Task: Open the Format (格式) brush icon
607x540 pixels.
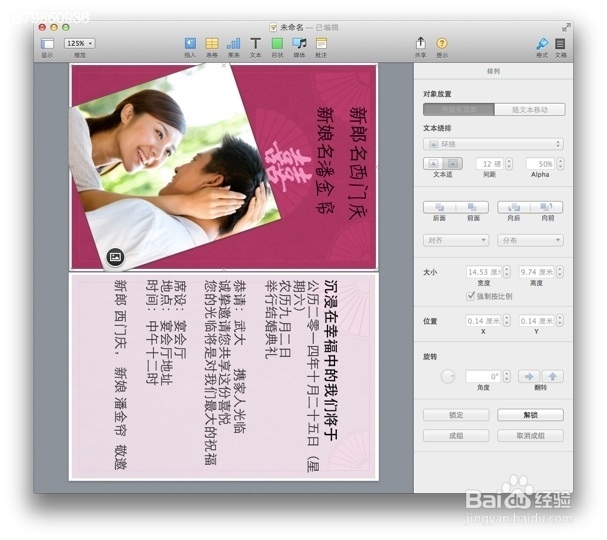Action: [x=542, y=43]
